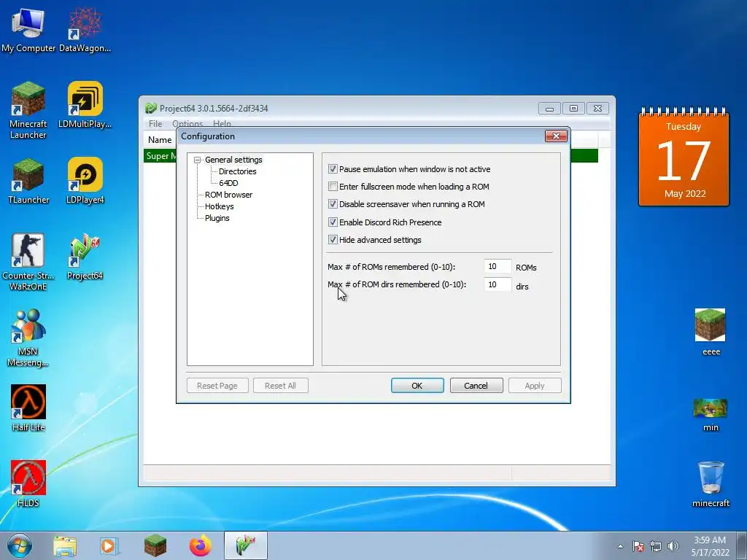Select HLDS desktop icon
The width and height of the screenshot is (747, 560).
pos(28,483)
